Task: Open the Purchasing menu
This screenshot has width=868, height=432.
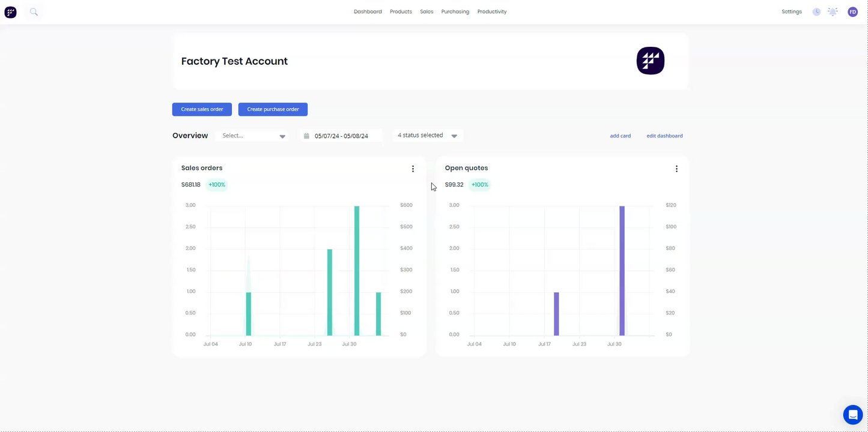Action: click(455, 11)
